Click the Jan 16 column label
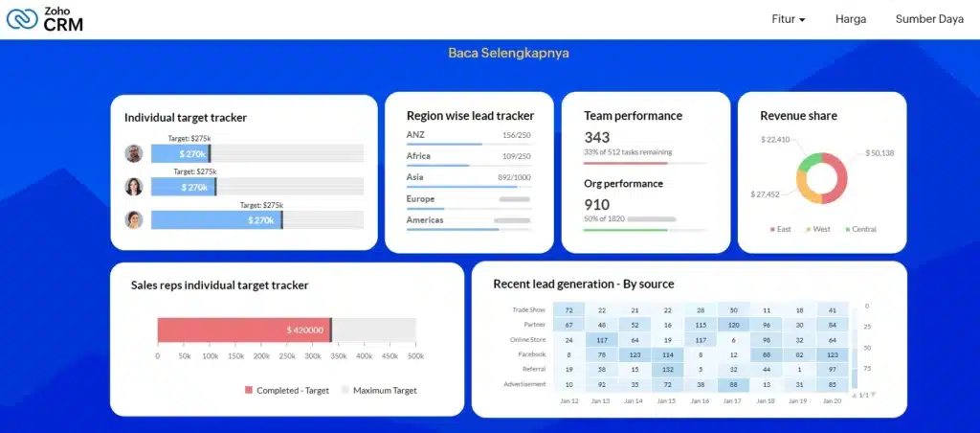This screenshot has height=433, width=980. point(701,401)
